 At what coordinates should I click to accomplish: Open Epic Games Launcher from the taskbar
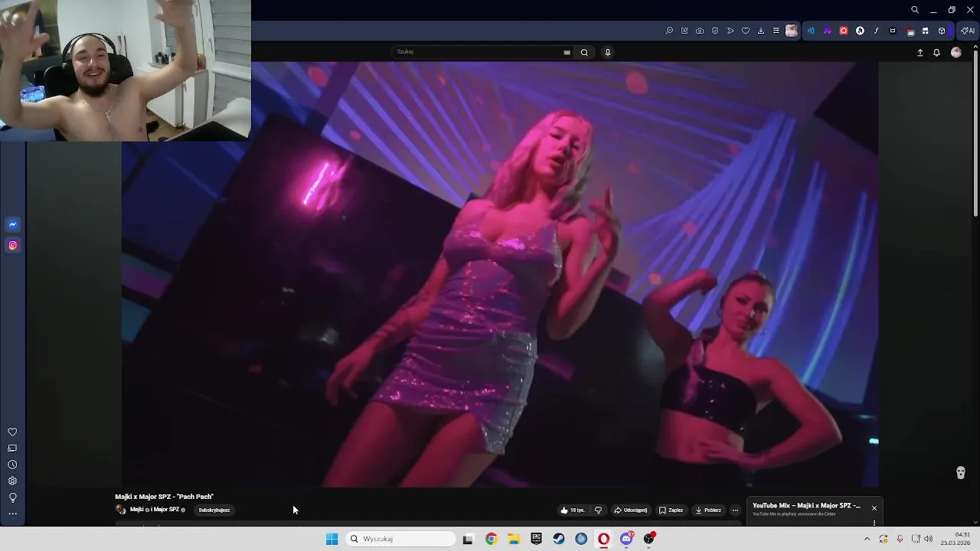[536, 539]
